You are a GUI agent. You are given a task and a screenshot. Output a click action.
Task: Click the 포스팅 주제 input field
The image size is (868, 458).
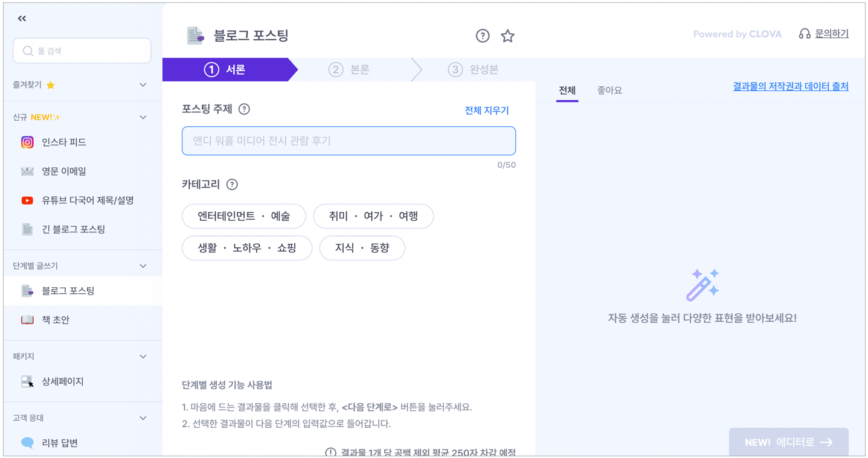tap(349, 141)
